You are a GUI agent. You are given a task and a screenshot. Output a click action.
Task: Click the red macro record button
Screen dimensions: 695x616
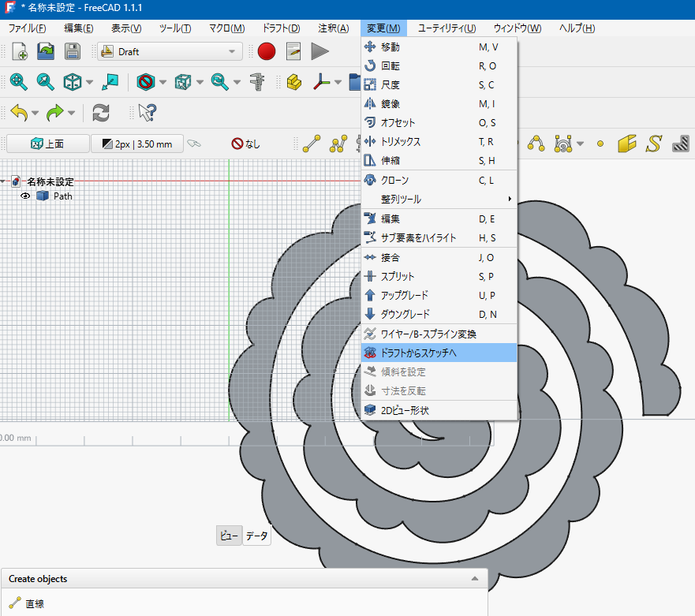(267, 51)
